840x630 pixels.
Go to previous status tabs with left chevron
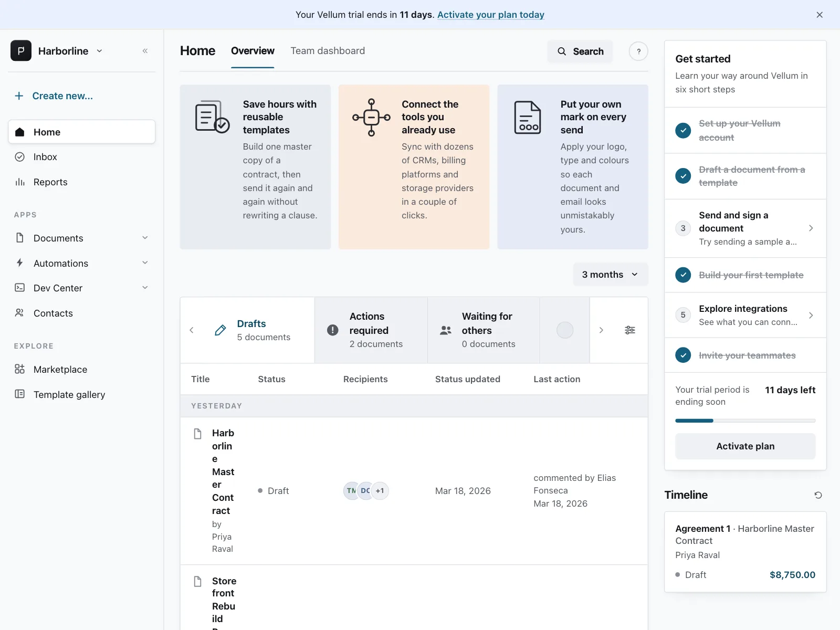192,330
